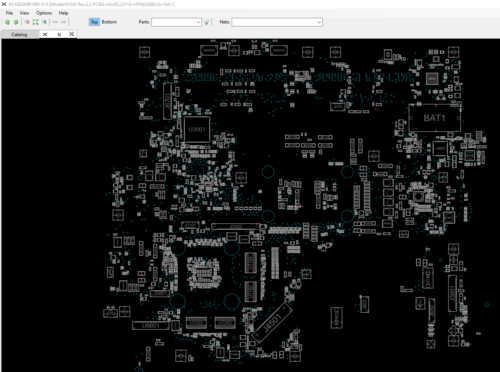Click the back arrow toolbar icon

pos(55,22)
